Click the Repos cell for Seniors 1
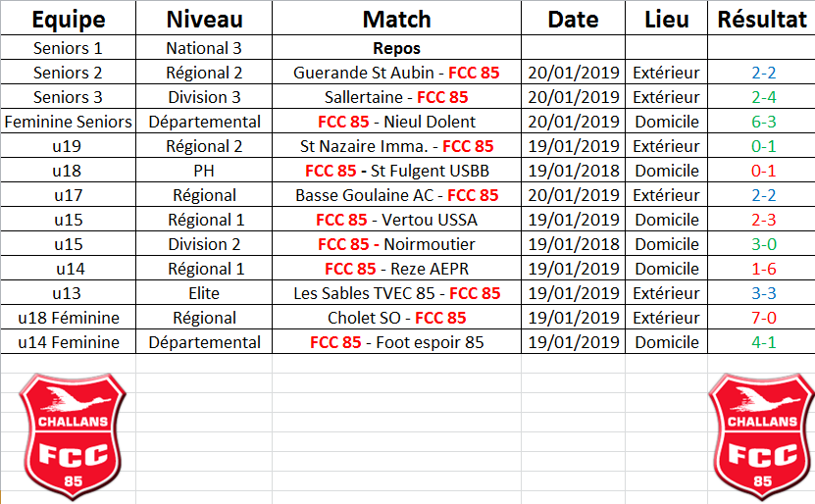 (x=396, y=48)
